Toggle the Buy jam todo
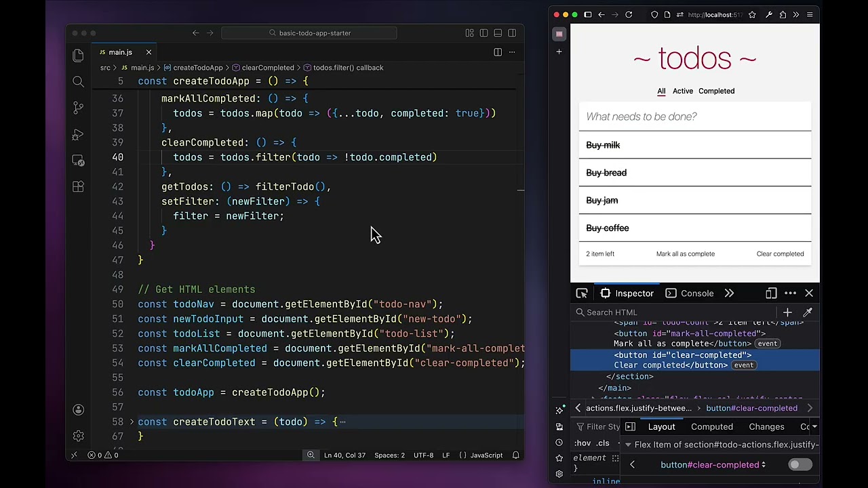 click(602, 201)
